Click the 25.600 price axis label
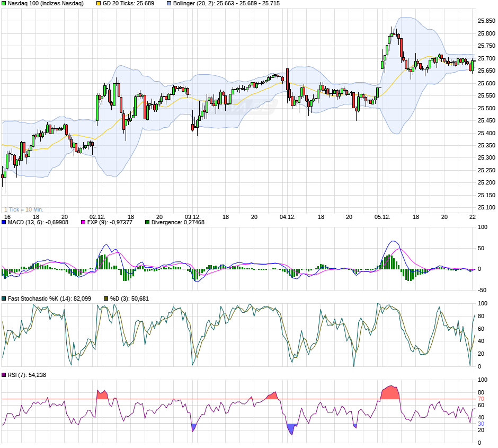This screenshot has height=448, width=498. coord(486,83)
